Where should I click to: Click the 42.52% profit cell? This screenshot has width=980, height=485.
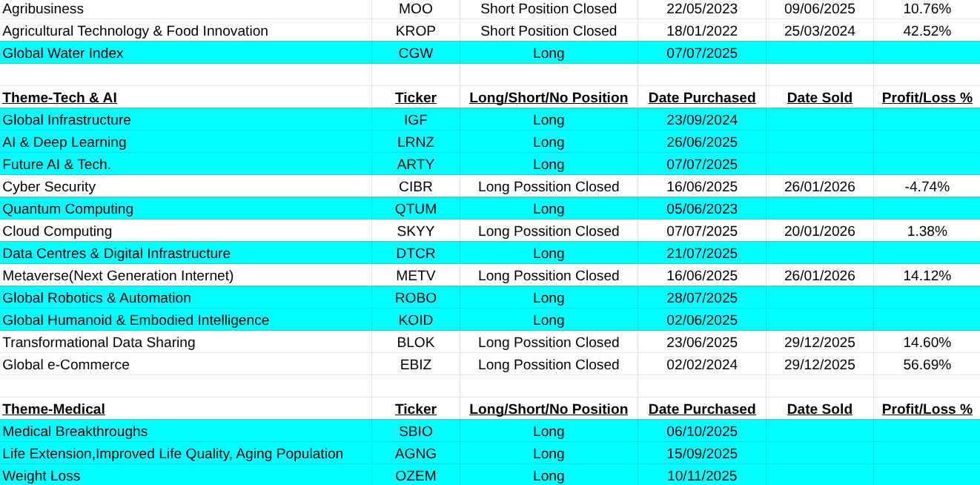[x=927, y=31]
